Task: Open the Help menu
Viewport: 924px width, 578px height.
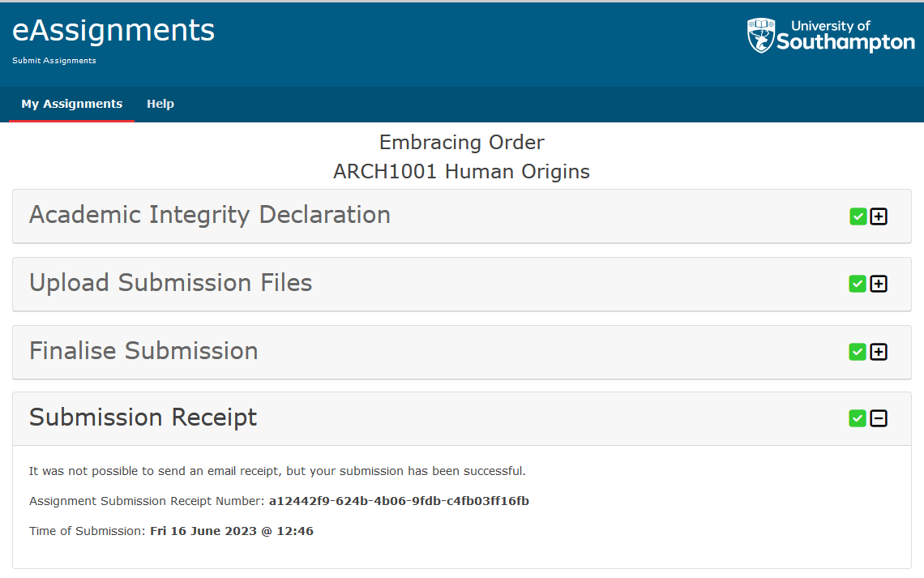Action: pos(160,104)
